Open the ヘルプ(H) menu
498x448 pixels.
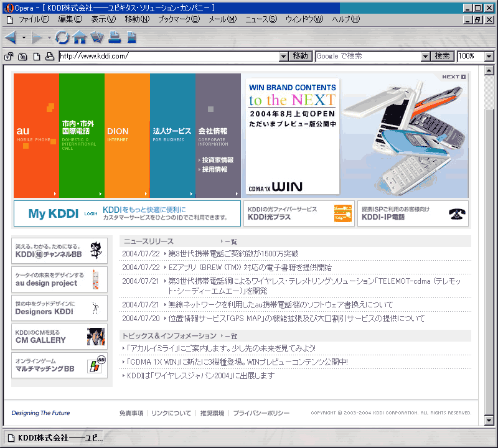346,20
